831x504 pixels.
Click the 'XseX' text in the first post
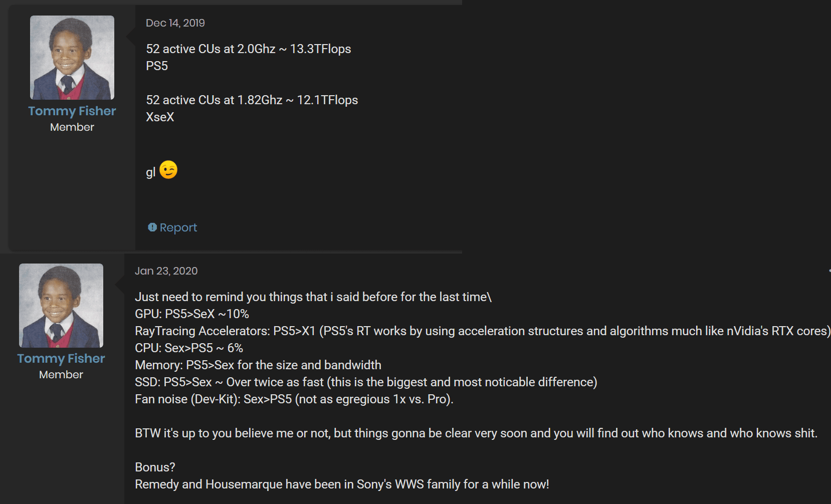click(160, 117)
